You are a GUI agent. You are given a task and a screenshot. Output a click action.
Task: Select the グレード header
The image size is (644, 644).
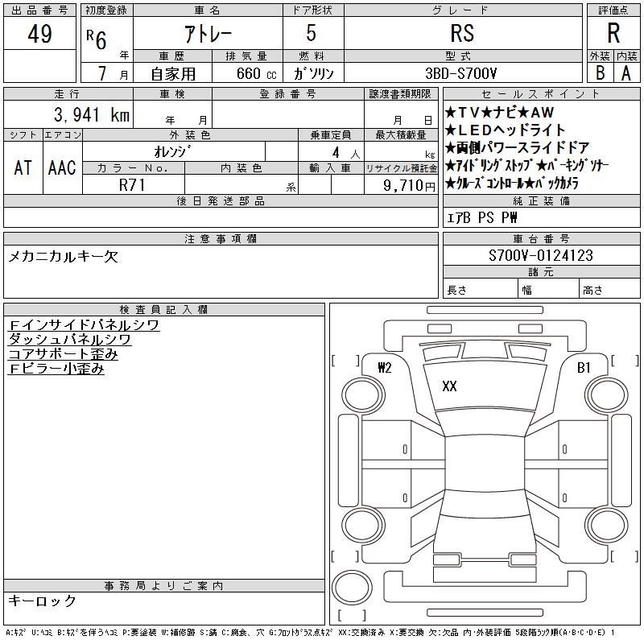(x=463, y=10)
